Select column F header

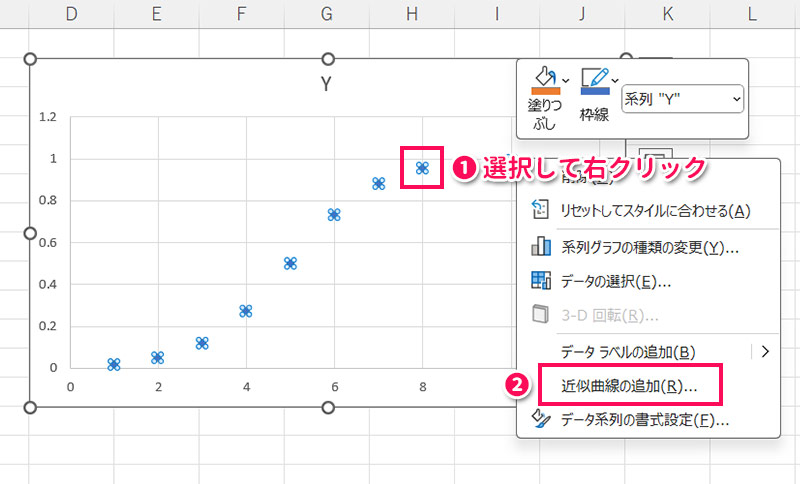click(242, 14)
